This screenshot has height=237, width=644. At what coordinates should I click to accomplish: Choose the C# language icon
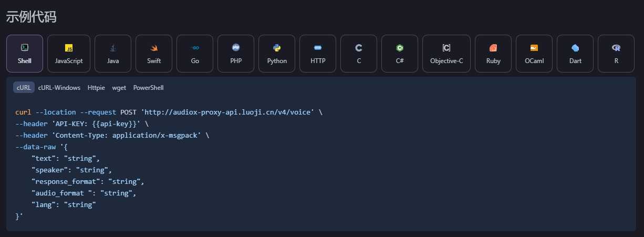coord(400,48)
